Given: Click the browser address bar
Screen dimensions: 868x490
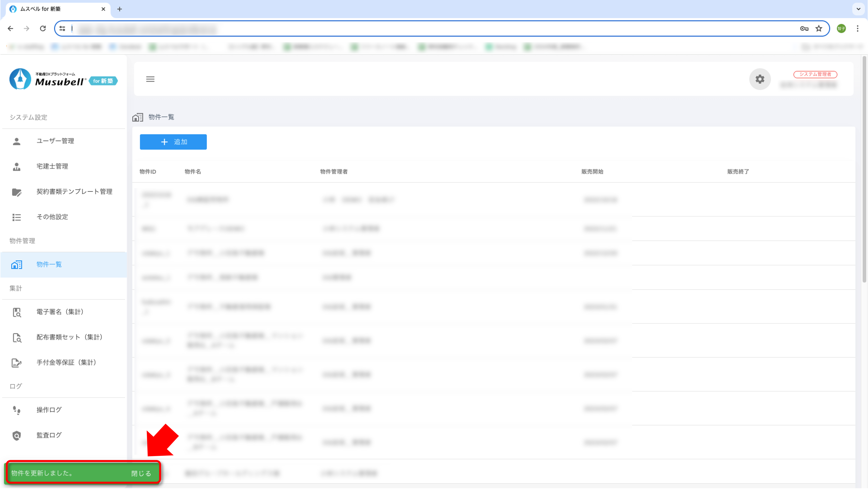Looking at the screenshot, I should (404, 29).
